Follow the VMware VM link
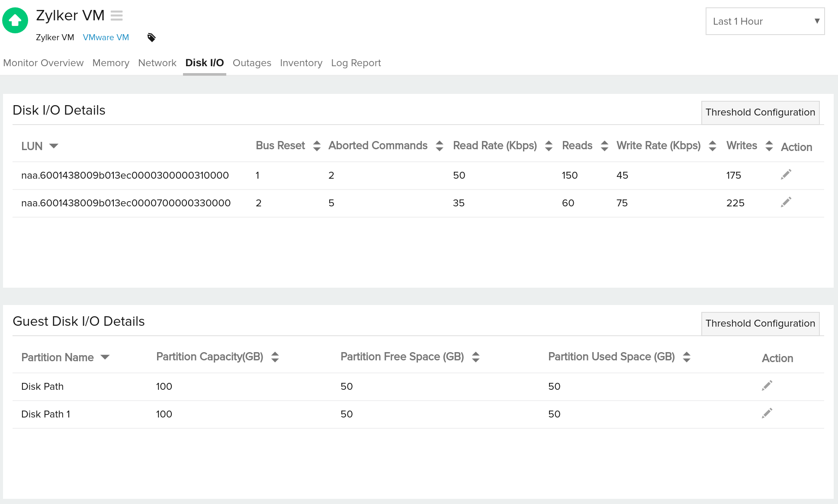The image size is (838, 504). coord(106,38)
